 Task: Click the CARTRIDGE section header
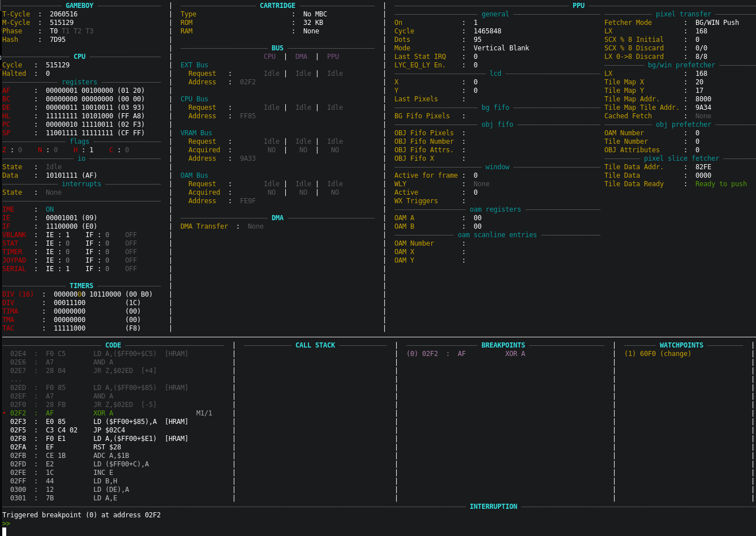click(x=277, y=6)
